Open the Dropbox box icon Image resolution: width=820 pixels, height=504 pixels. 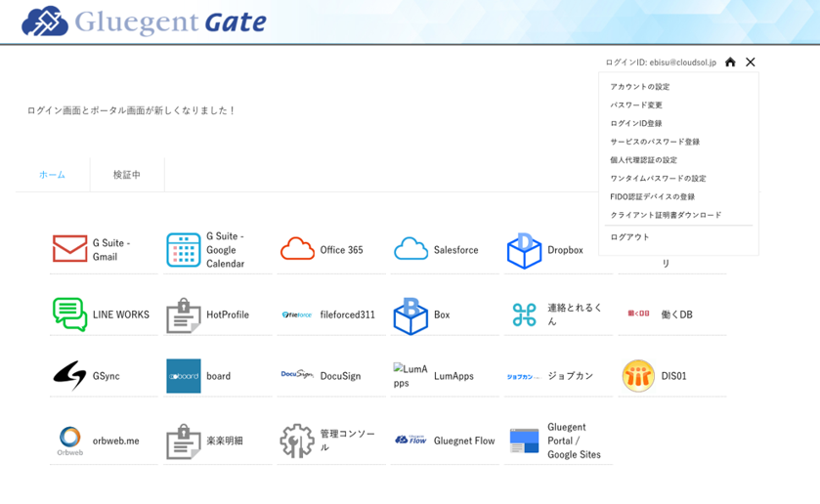tap(524, 250)
